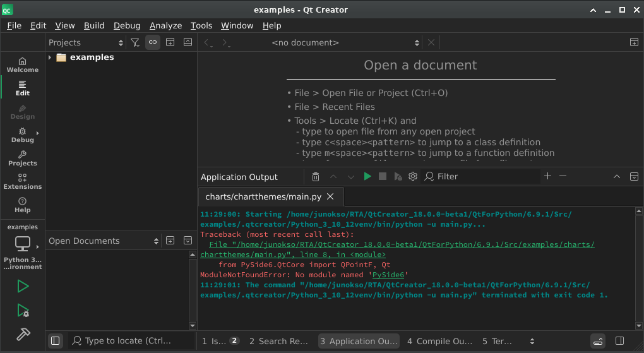Open the Extensions mode
644x353 pixels.
pyautogui.click(x=23, y=182)
